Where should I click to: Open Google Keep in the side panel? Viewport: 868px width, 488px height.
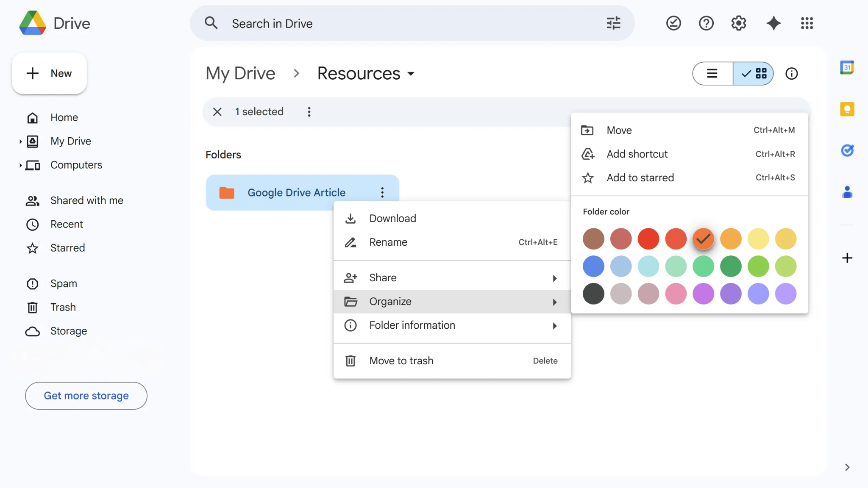tap(848, 109)
